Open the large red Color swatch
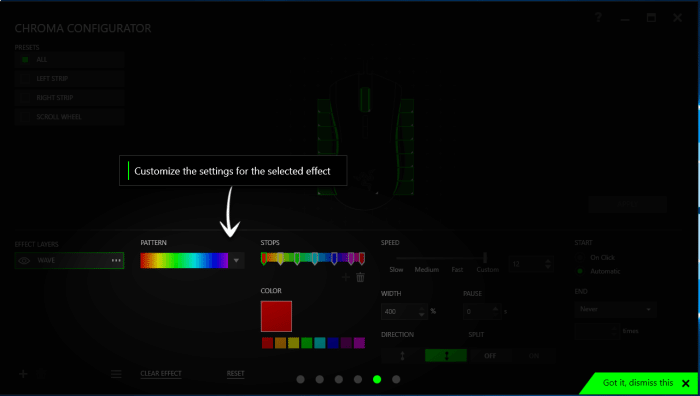This screenshot has width=700, height=396. 276,317
